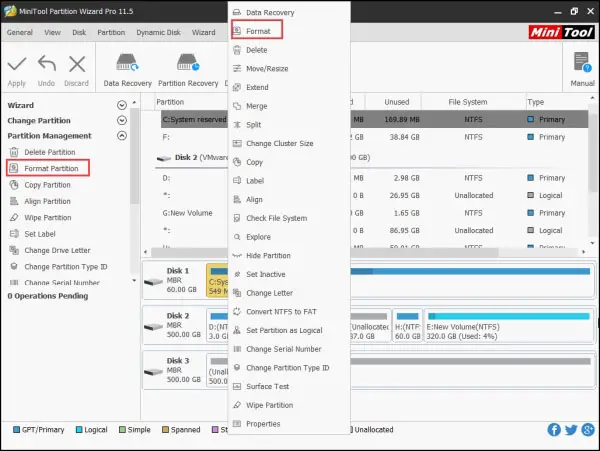This screenshot has width=600, height=451.
Task: Click the Disk 3 drive icon
Action: pos(153,372)
